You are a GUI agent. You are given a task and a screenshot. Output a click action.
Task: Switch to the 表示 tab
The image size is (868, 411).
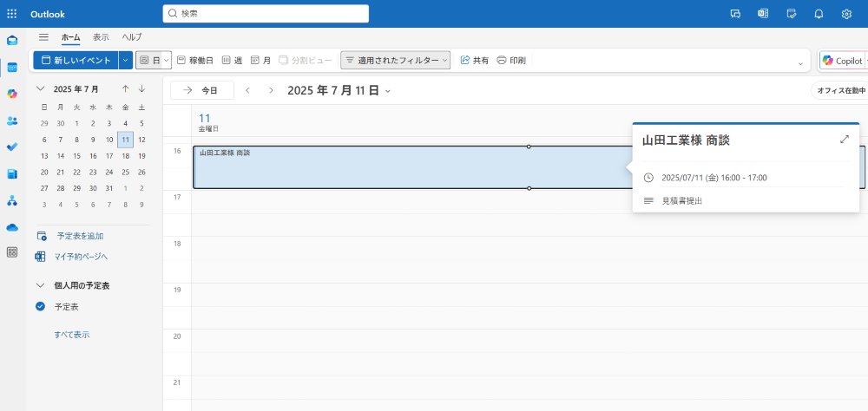click(x=101, y=37)
